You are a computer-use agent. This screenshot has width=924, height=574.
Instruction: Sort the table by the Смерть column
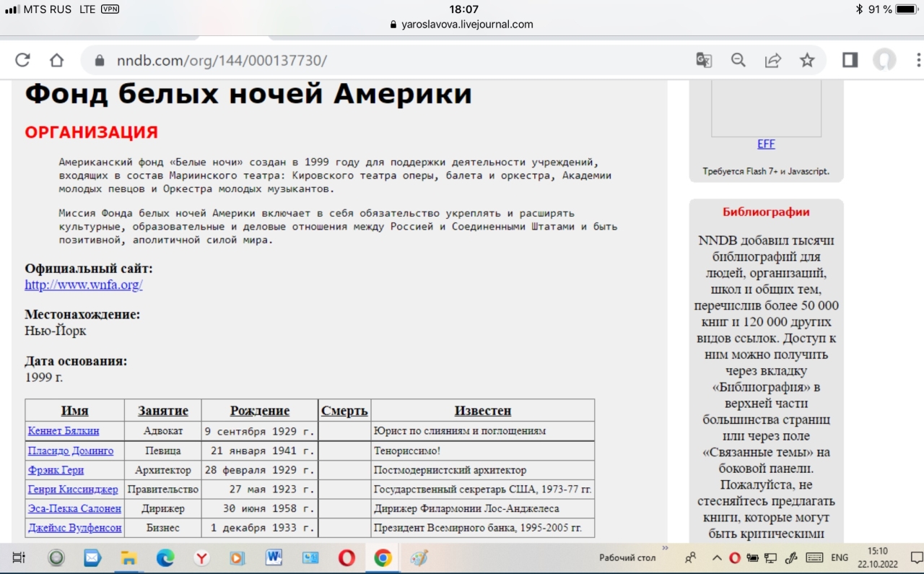click(344, 410)
